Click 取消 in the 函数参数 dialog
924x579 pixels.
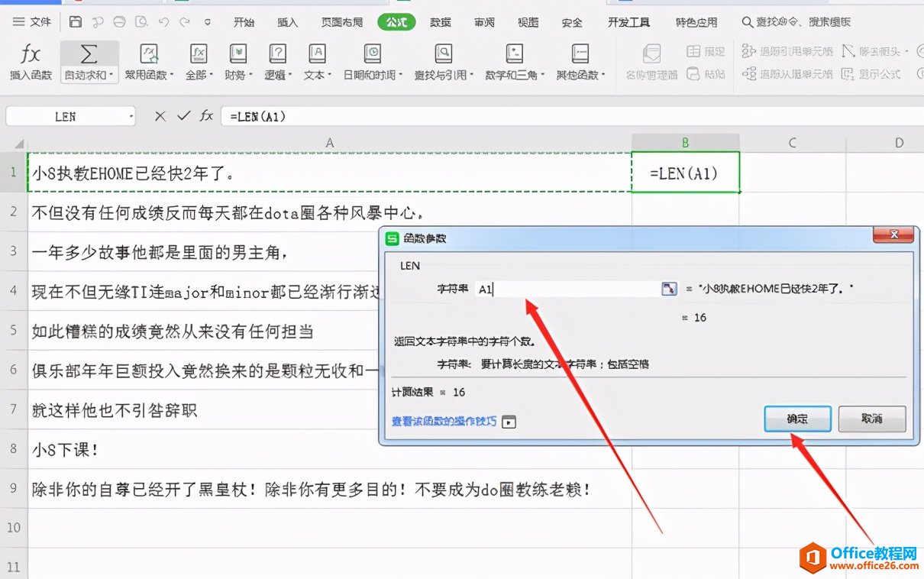click(871, 419)
